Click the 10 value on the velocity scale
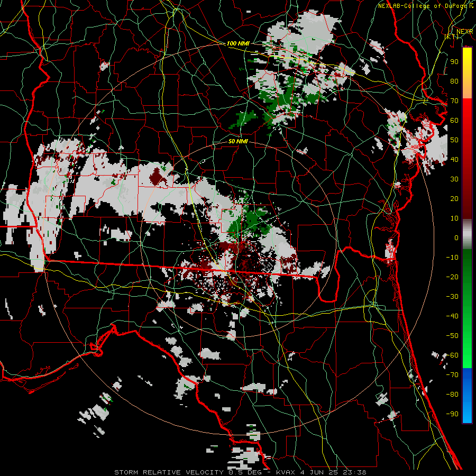The image size is (476, 476). pyautogui.click(x=454, y=218)
